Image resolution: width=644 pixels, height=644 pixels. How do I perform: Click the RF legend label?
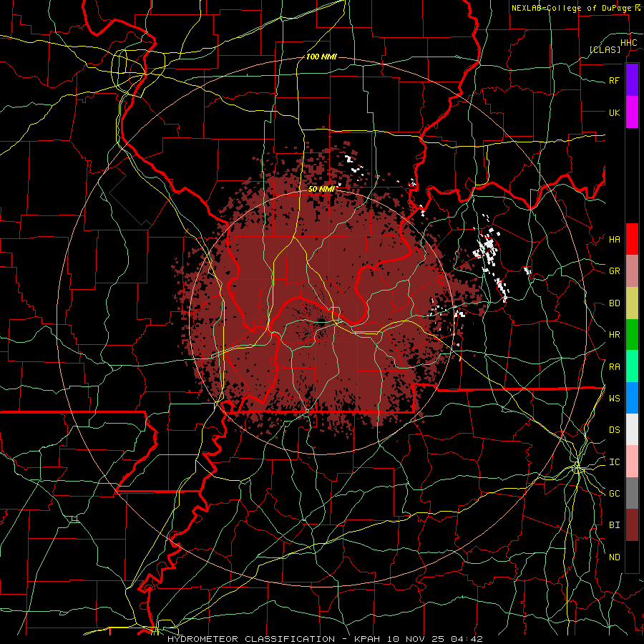614,80
